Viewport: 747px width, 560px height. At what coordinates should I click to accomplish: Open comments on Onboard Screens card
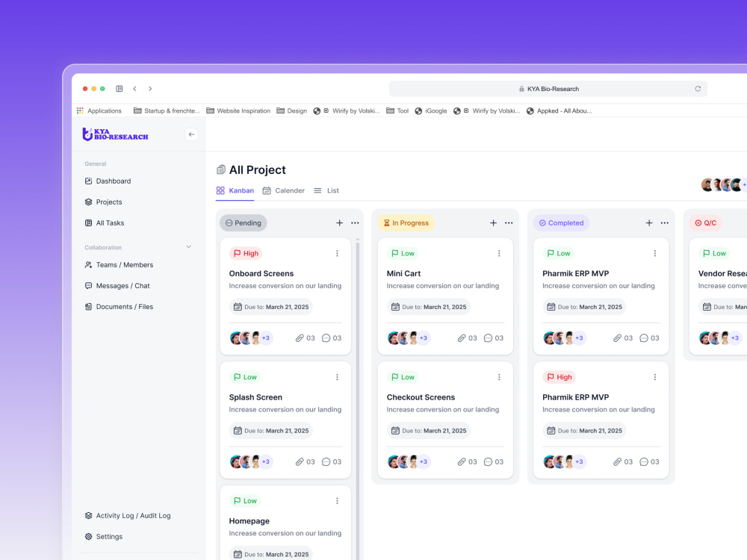332,338
